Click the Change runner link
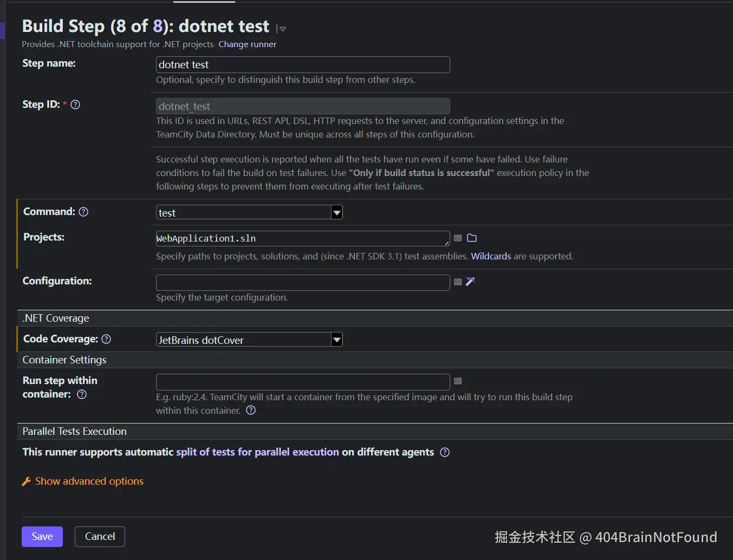This screenshot has height=560, width=733. [247, 44]
